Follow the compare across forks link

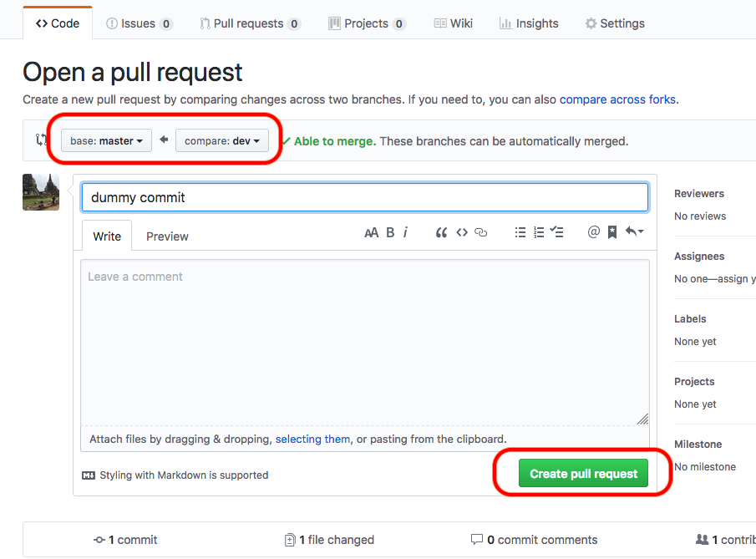pyautogui.click(x=617, y=99)
